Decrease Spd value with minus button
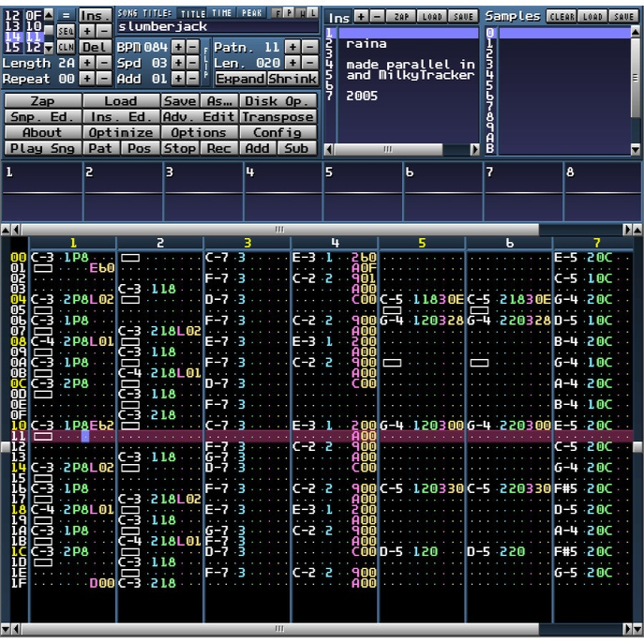 click(x=192, y=63)
